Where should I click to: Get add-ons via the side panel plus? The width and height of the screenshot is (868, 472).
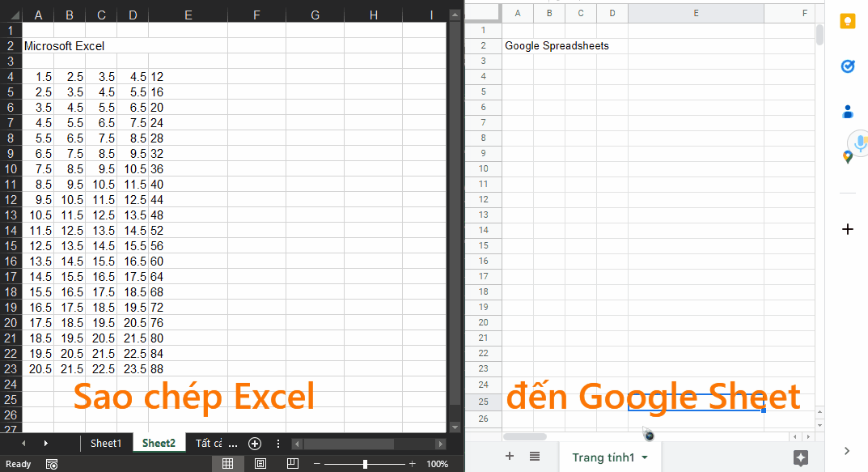click(x=848, y=229)
